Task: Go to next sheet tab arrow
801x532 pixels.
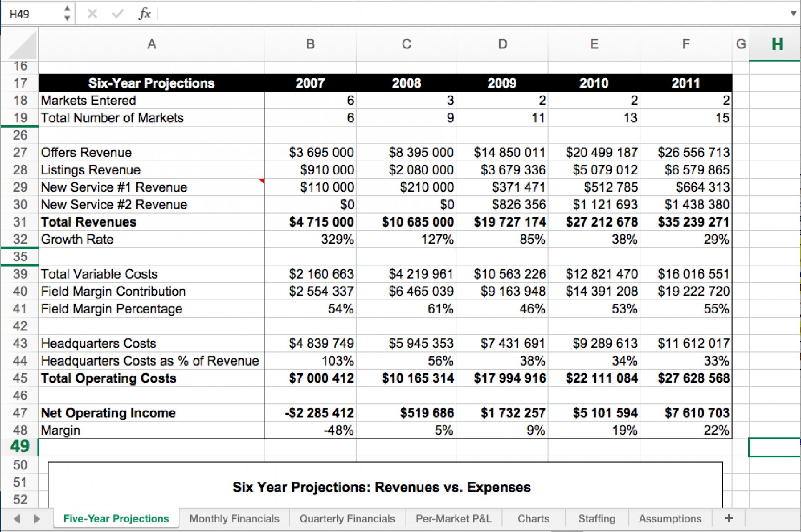Action: [37, 519]
